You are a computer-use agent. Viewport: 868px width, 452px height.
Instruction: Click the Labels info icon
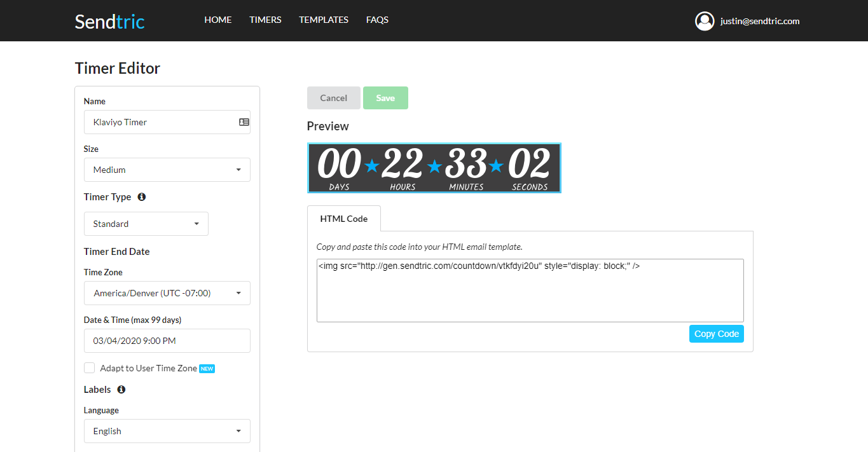121,389
